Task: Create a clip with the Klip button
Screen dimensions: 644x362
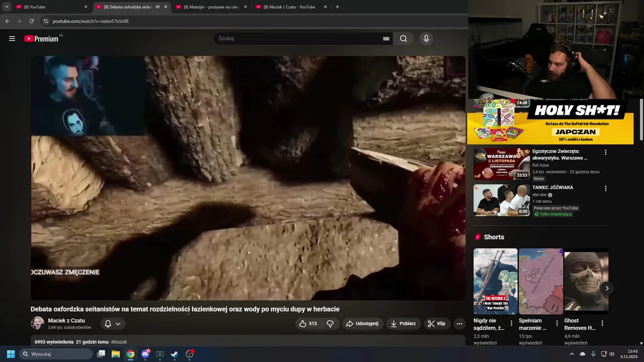Action: (x=437, y=324)
